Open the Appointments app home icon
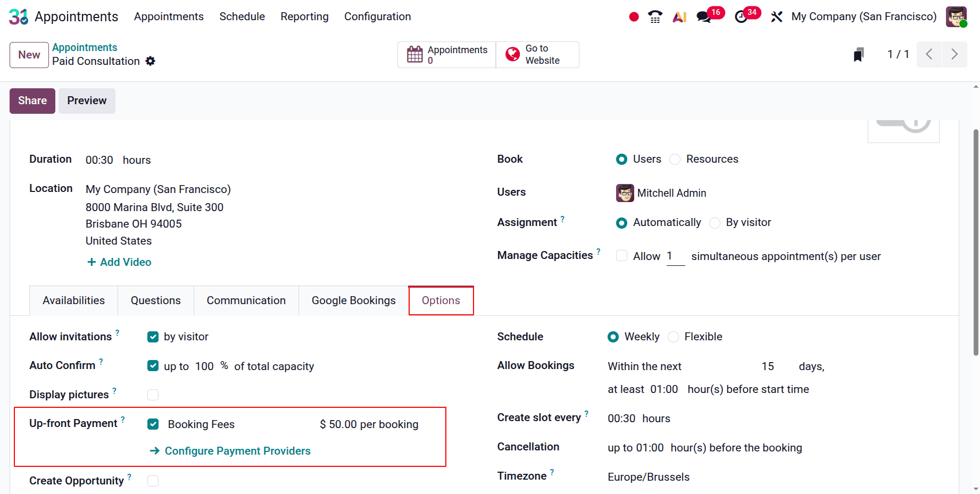 pos(19,16)
